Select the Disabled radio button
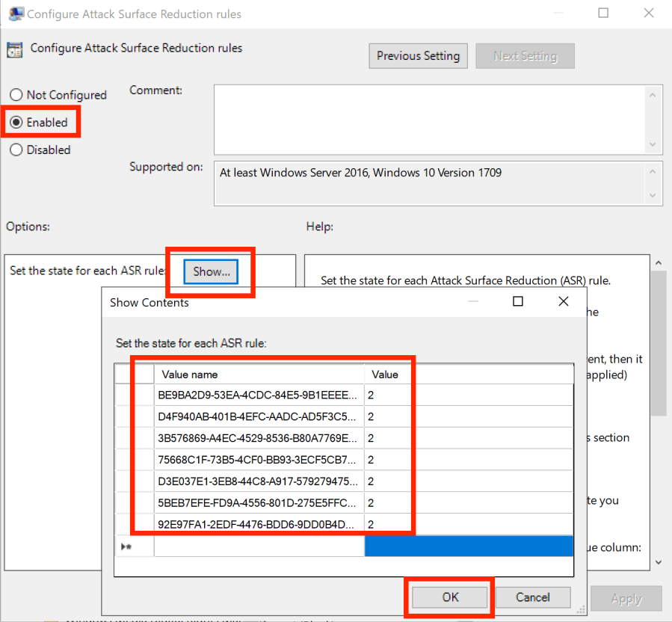 16,150
